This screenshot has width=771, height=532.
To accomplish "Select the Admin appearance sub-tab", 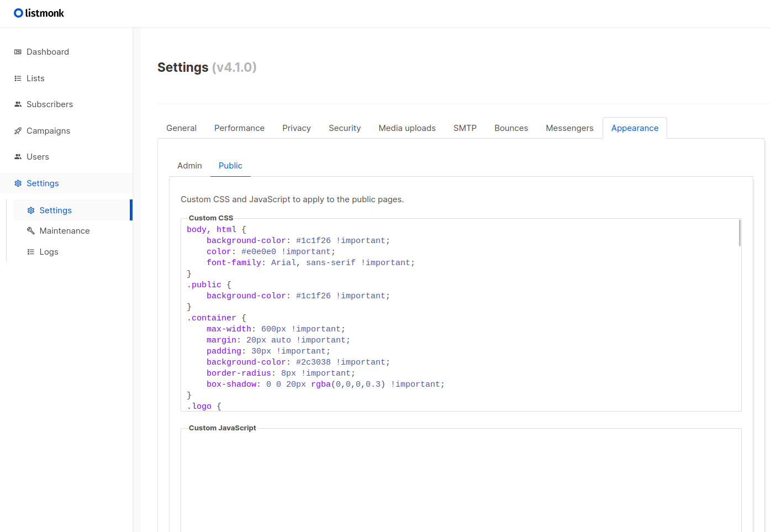I will pos(189,166).
